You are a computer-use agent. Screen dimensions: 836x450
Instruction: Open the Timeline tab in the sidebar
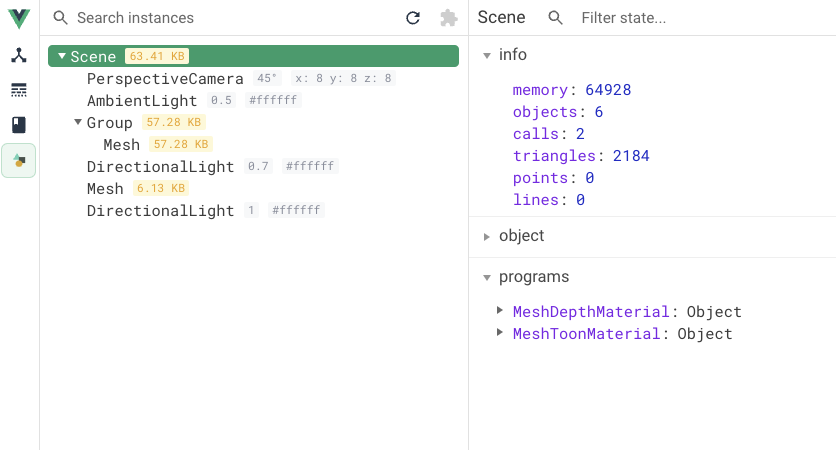pyautogui.click(x=19, y=90)
